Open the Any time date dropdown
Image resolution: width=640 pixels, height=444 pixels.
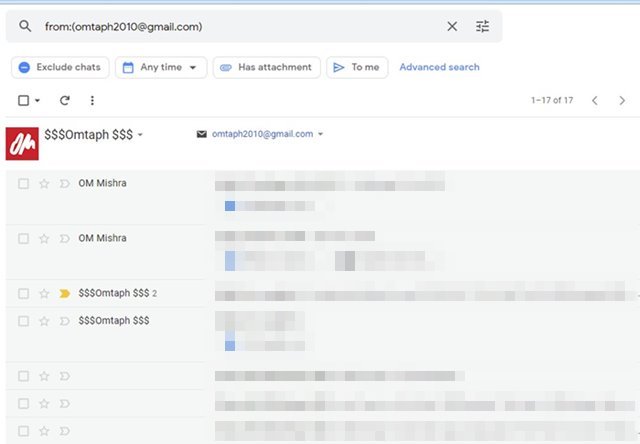[x=161, y=67]
